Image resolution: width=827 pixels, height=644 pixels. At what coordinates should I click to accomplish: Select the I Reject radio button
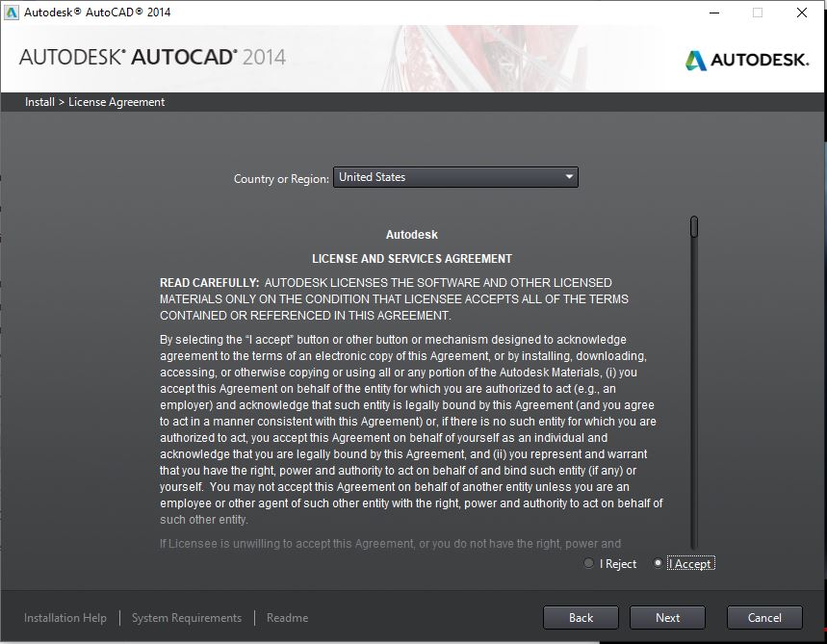pyautogui.click(x=588, y=563)
